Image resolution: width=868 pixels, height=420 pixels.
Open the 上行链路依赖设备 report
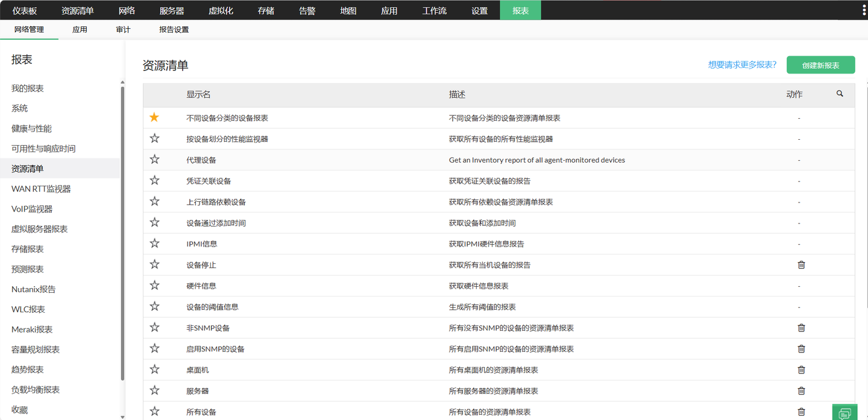pyautogui.click(x=216, y=202)
